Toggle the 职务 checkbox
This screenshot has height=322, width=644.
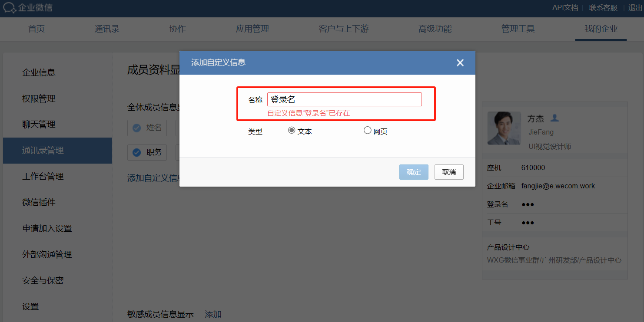pos(136,152)
